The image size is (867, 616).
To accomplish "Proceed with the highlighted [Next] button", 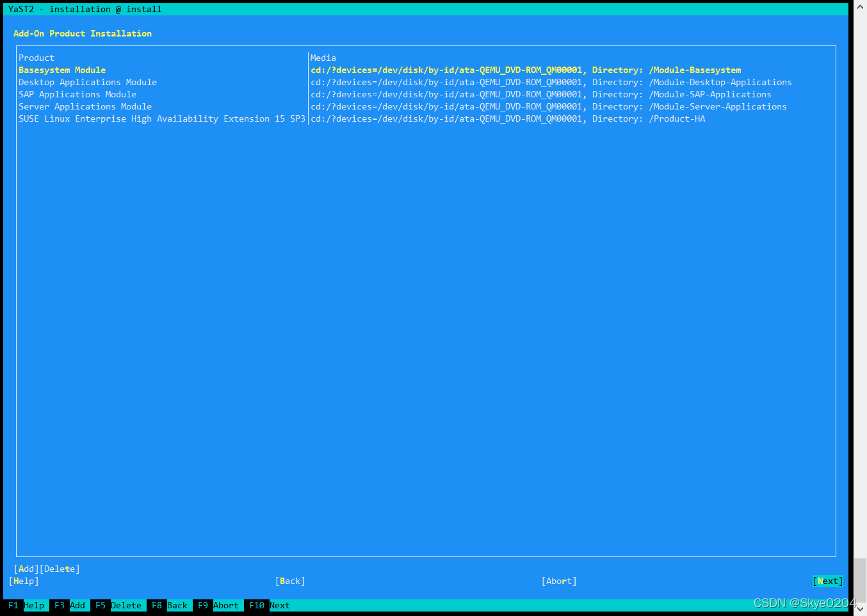I will (x=828, y=581).
